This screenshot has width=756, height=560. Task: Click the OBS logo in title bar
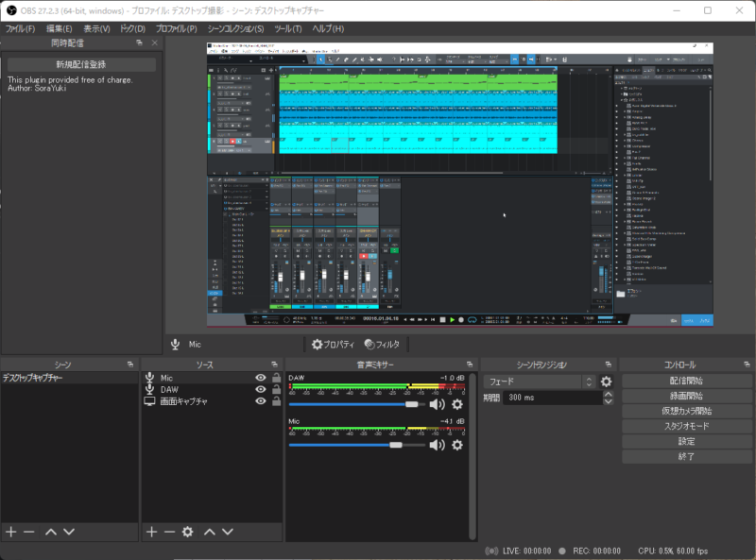coord(11,10)
